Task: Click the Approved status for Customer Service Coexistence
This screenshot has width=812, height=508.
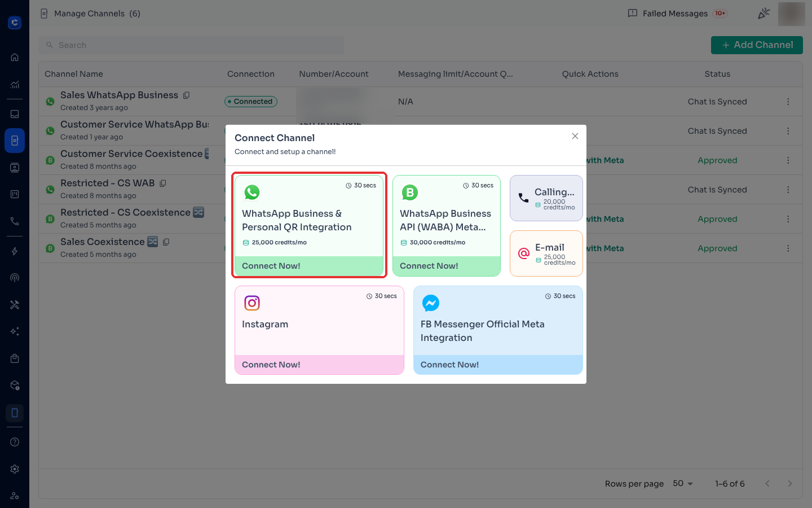Action: (x=717, y=160)
